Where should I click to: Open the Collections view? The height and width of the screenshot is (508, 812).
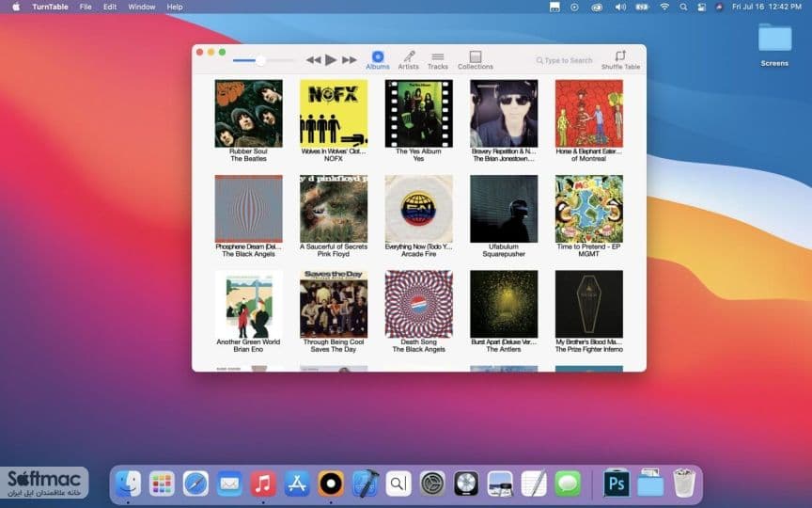(x=476, y=60)
